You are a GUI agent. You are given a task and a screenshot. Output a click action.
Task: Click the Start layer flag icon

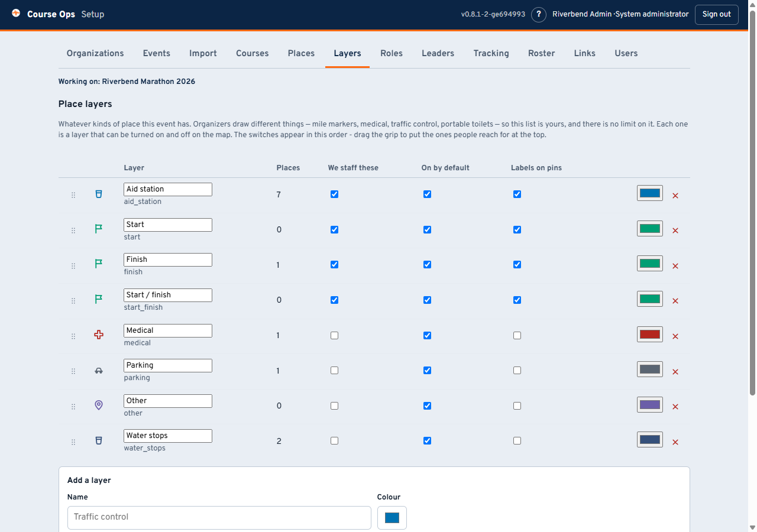pyautogui.click(x=99, y=229)
